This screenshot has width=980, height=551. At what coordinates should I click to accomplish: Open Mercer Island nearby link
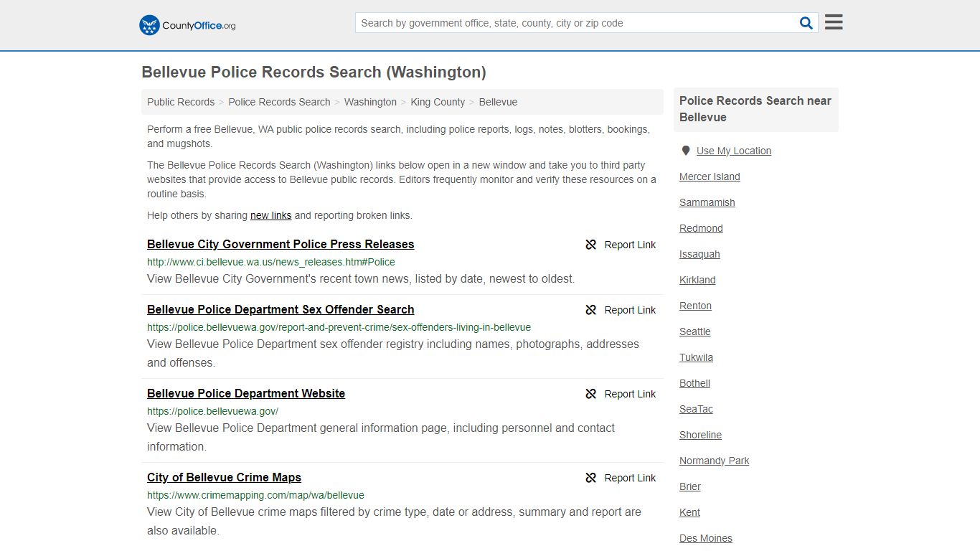[710, 176]
